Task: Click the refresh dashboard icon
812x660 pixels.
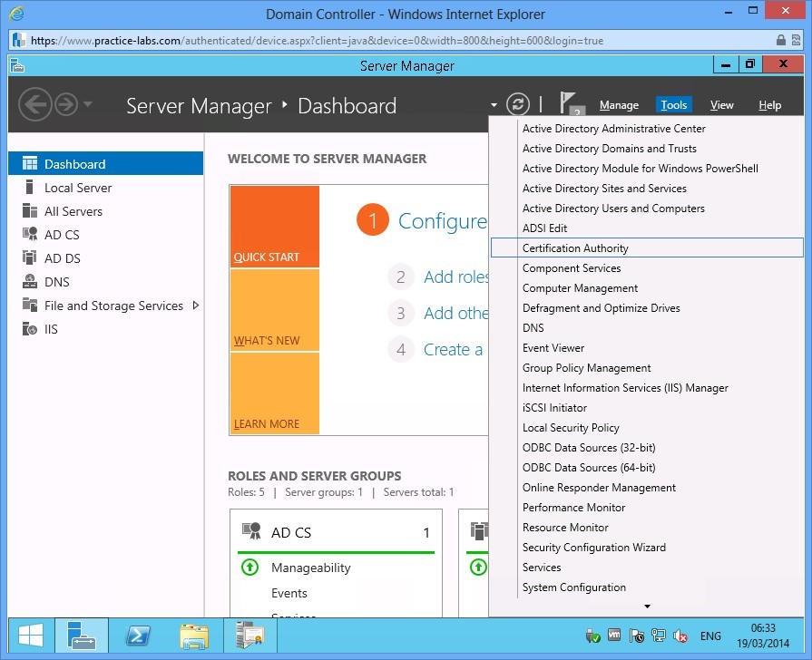Action: click(x=517, y=104)
